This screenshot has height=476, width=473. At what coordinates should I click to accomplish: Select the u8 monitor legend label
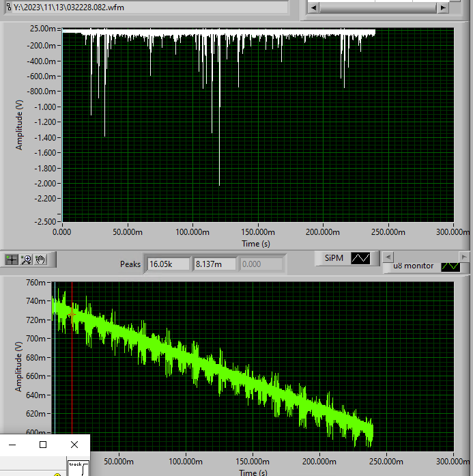tap(413, 266)
